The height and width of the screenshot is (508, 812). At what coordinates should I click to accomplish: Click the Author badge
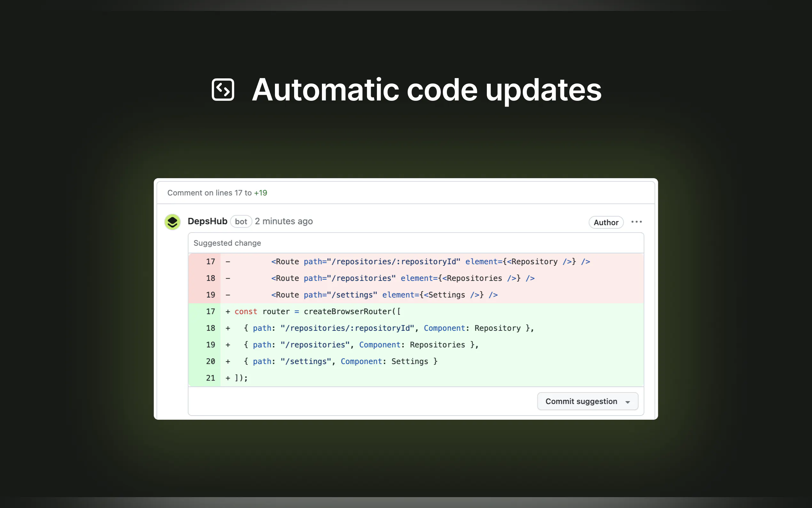pos(605,222)
